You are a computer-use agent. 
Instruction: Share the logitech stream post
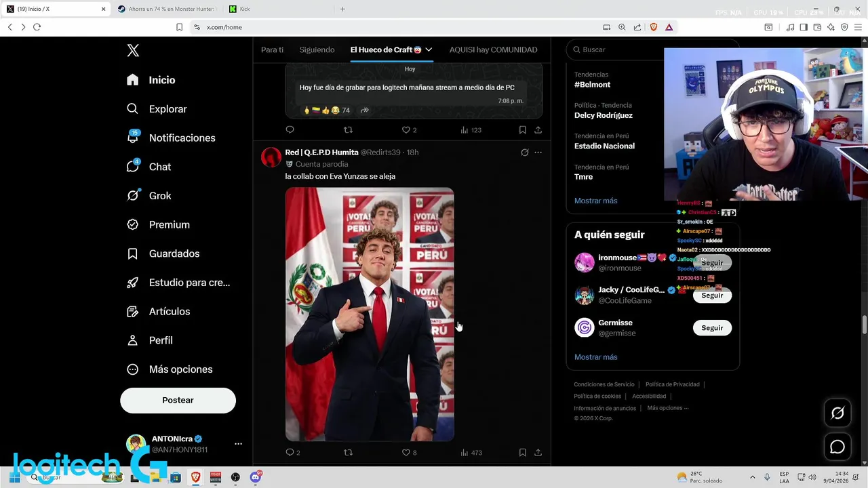click(x=538, y=129)
